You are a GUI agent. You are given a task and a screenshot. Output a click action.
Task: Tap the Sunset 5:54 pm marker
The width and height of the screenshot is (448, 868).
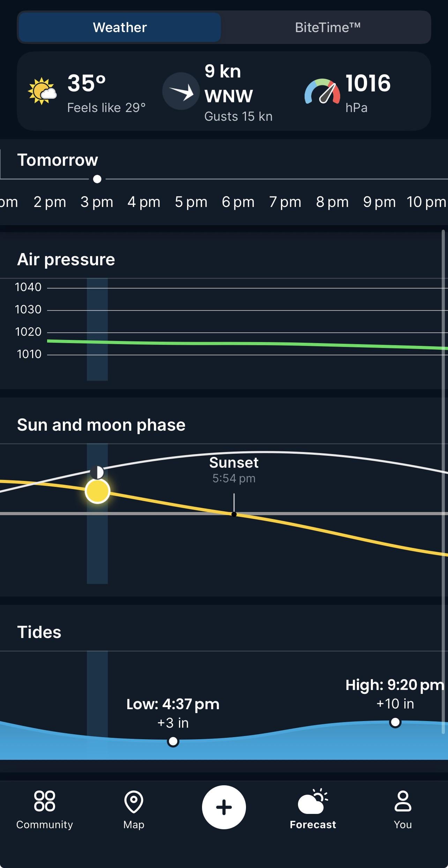click(234, 514)
